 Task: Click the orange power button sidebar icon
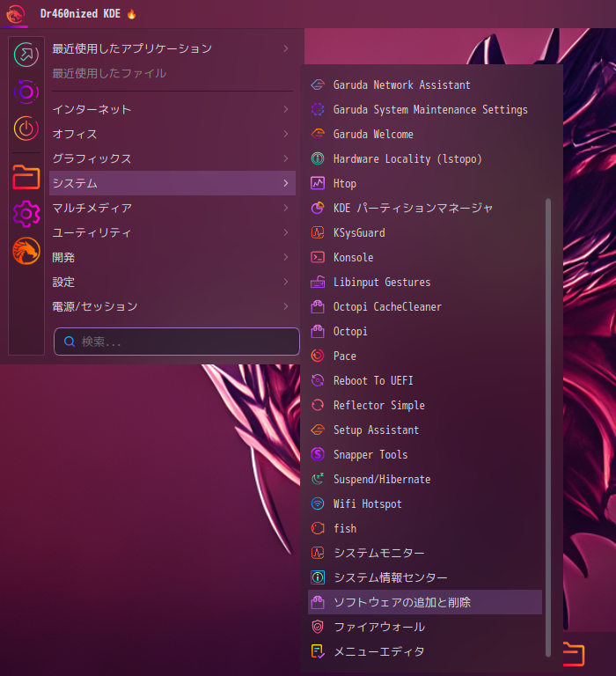click(x=26, y=128)
